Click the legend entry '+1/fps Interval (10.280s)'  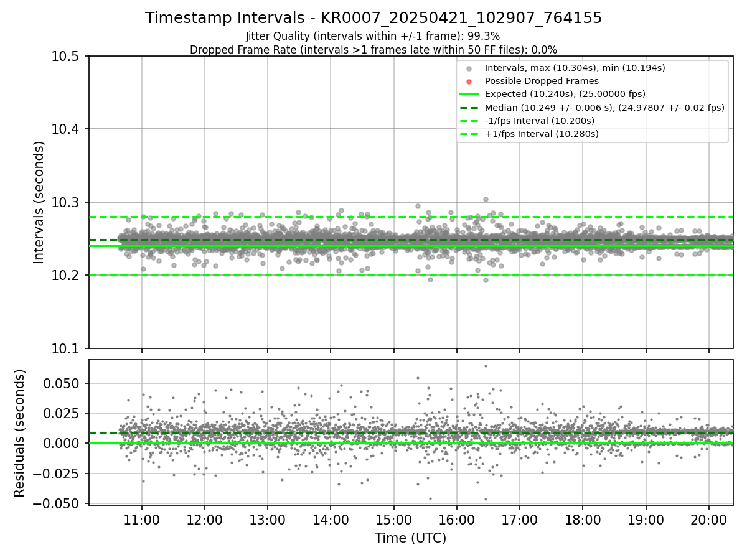point(542,134)
